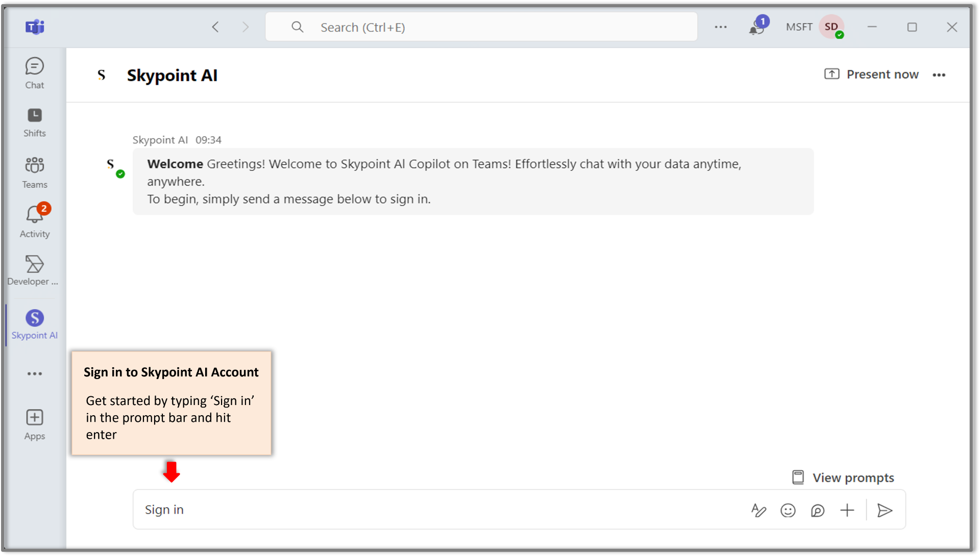
Task: Open the Loop components icon in compose bar
Action: 818,510
